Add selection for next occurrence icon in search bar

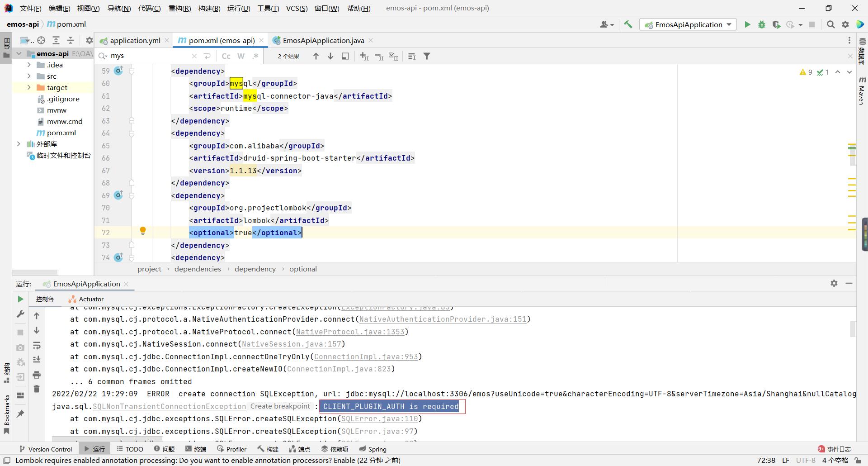[364, 56]
